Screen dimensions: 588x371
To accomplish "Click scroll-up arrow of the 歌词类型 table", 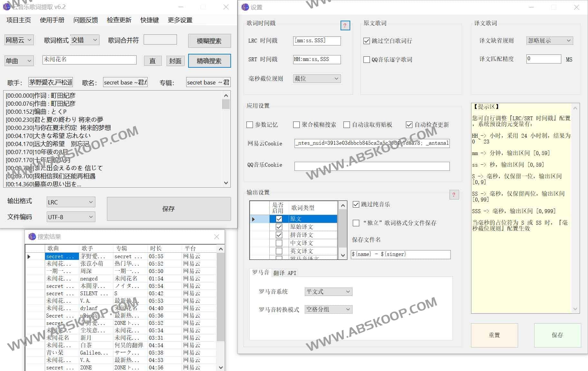I will point(343,205).
